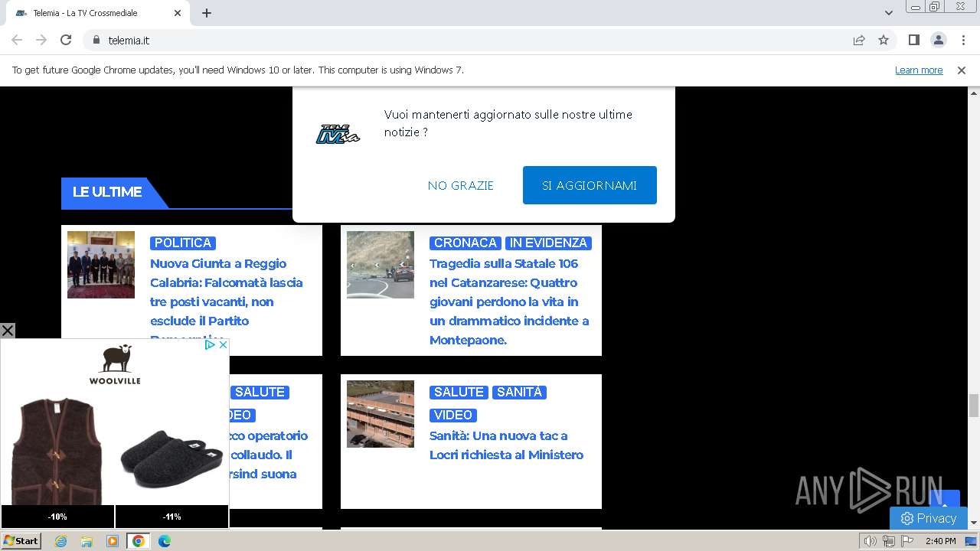Open the SANITÀ tag on the Locri article
980x551 pixels.
click(x=519, y=392)
